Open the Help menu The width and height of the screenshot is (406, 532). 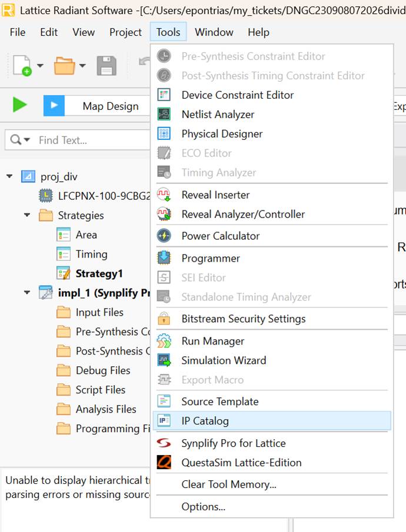pyautogui.click(x=258, y=32)
